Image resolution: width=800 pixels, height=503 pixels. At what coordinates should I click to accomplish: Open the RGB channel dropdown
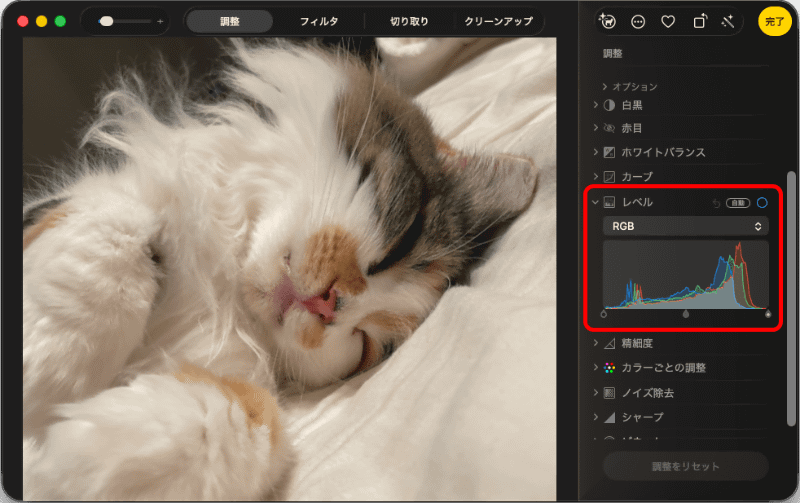tap(686, 226)
